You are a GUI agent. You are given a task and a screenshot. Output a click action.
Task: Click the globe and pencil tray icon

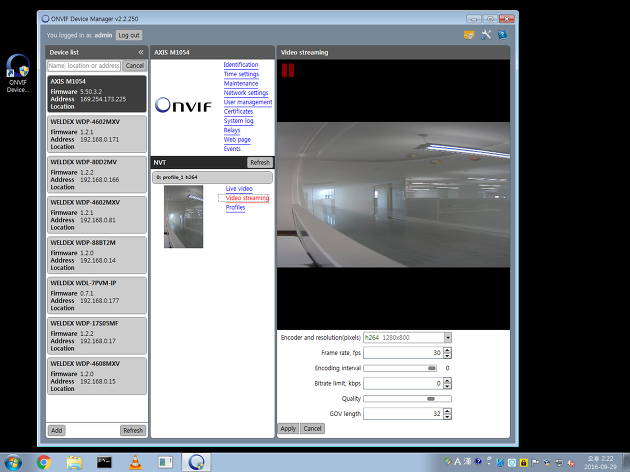point(448,461)
